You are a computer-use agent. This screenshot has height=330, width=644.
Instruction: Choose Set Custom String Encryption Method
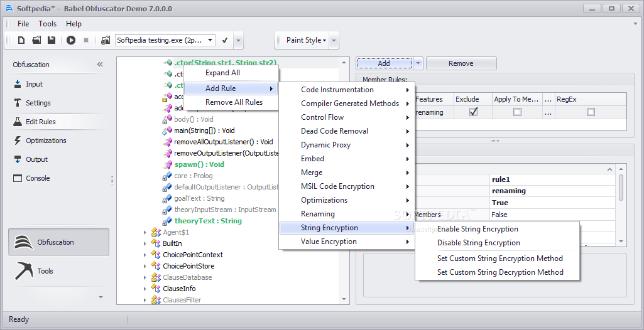(x=497, y=258)
